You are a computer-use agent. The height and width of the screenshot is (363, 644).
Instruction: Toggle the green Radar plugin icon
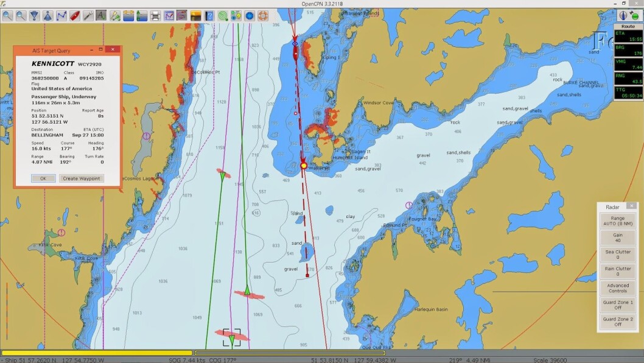click(223, 16)
